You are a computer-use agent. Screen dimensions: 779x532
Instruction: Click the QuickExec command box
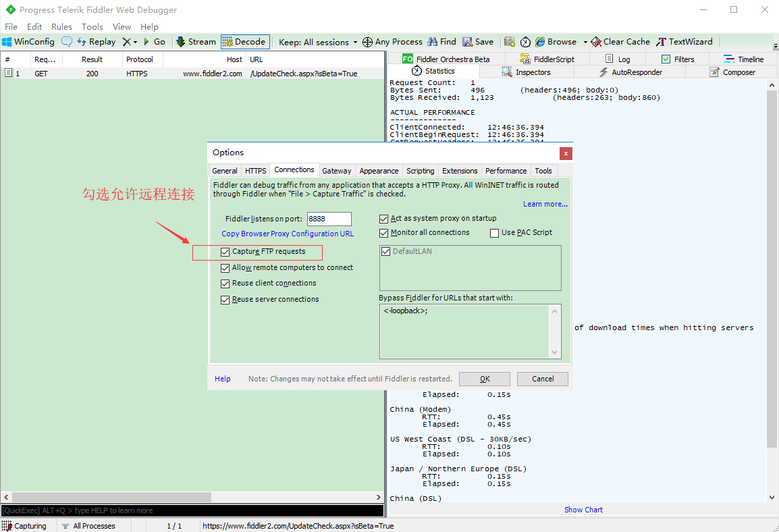click(x=192, y=510)
